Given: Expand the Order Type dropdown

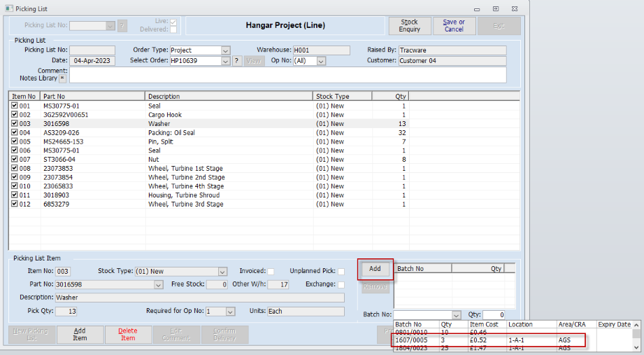Looking at the screenshot, I should [x=225, y=50].
